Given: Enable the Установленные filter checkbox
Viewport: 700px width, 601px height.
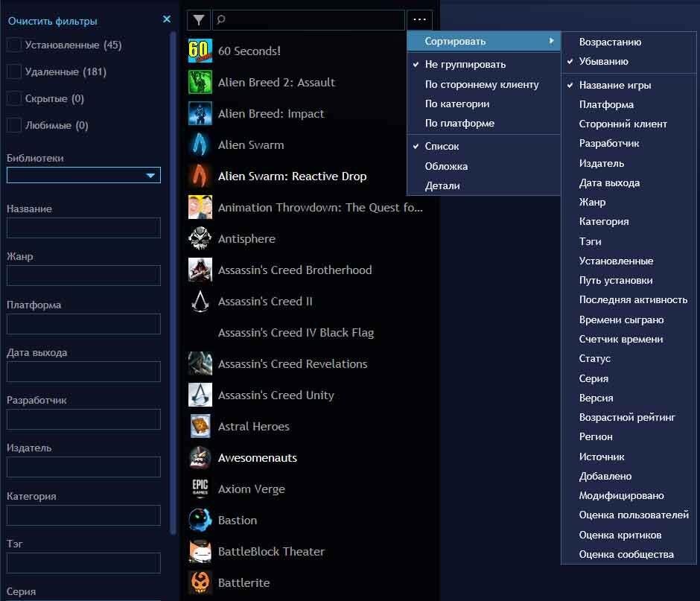Looking at the screenshot, I should (13, 45).
